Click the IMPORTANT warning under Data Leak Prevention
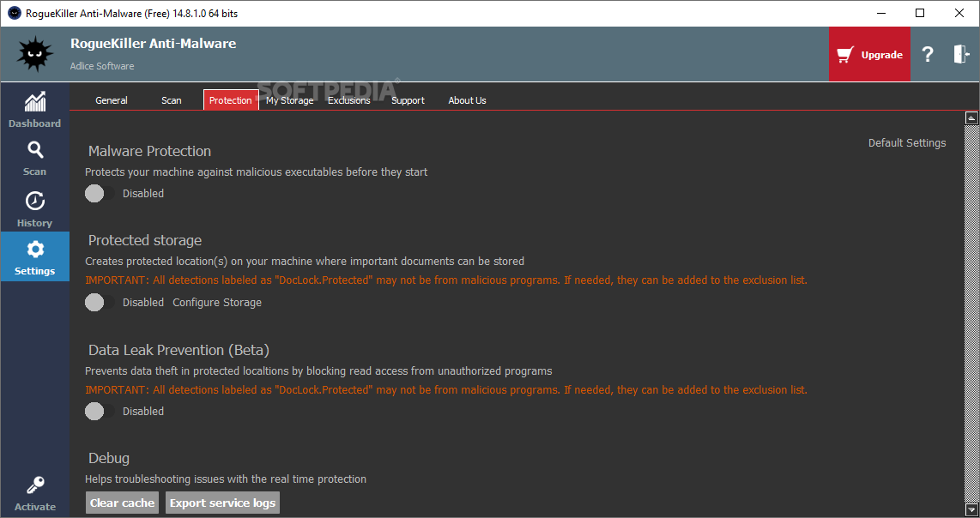 coord(446,390)
